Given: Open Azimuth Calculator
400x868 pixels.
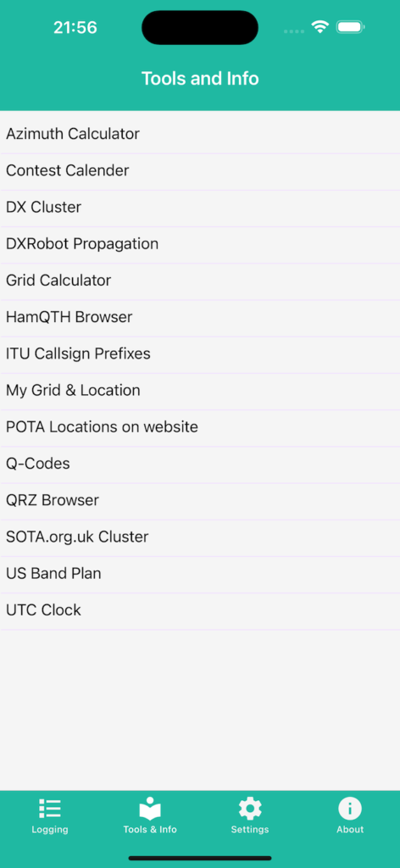Looking at the screenshot, I should click(x=200, y=135).
